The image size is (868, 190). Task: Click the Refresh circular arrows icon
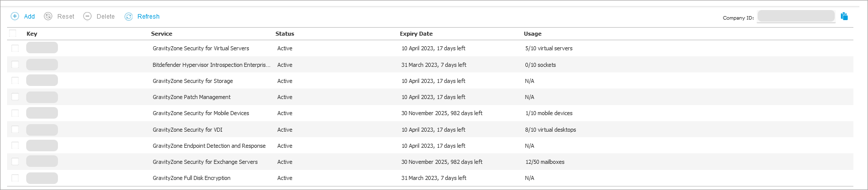pyautogui.click(x=128, y=16)
